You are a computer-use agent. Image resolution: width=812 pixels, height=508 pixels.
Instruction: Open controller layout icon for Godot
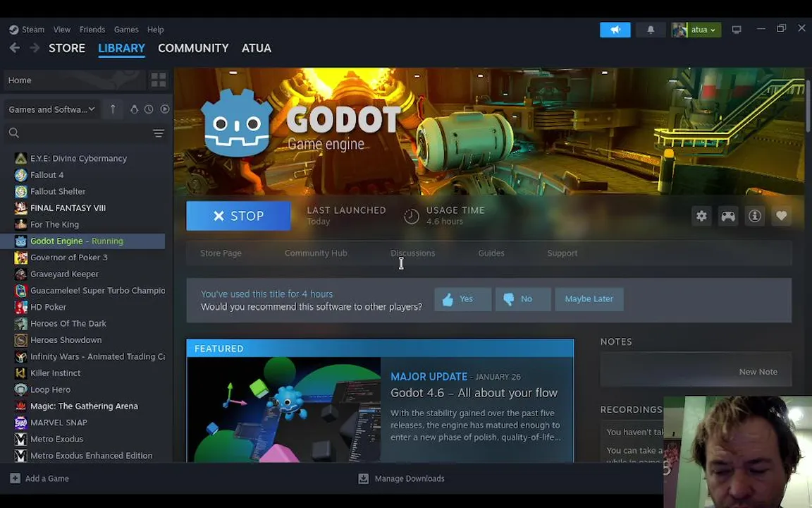(728, 216)
